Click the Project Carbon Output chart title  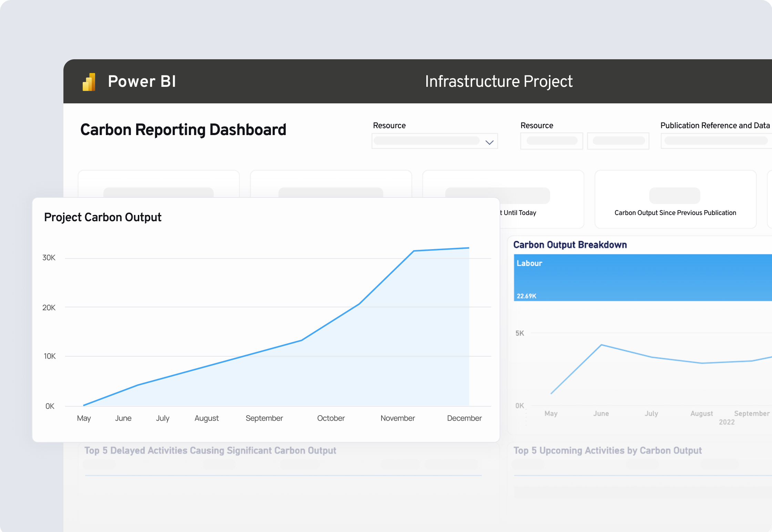[x=103, y=217]
